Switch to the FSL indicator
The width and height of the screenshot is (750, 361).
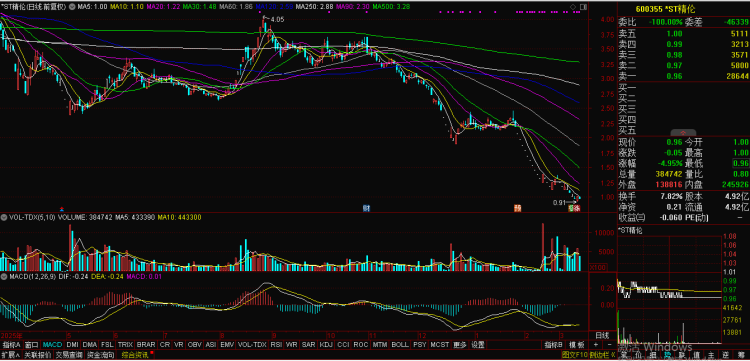[108, 345]
